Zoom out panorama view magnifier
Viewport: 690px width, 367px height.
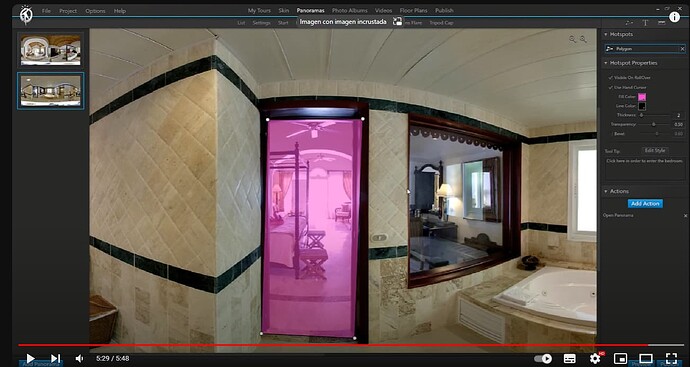573,39
